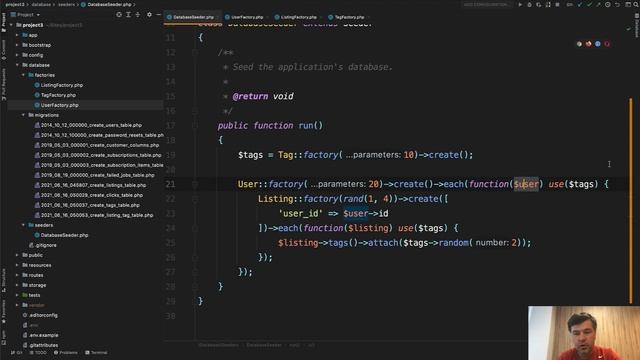This screenshot has height=360, width=640.
Task: Open the Chrome browser preview icon in the editor
Action: coord(579,44)
